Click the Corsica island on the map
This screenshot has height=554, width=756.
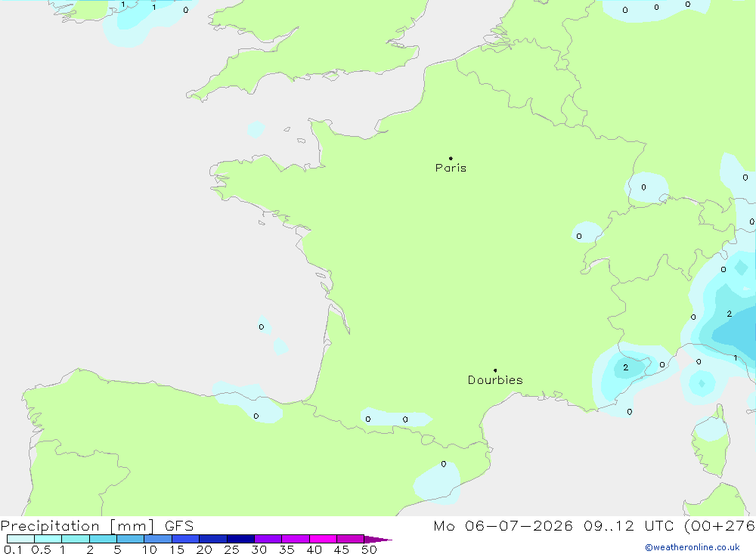[711, 441]
